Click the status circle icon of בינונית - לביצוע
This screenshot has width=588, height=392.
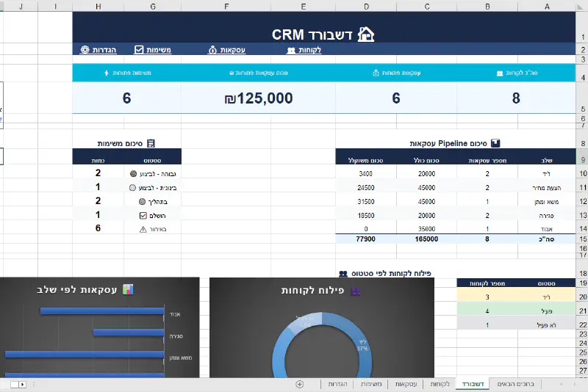coord(132,188)
